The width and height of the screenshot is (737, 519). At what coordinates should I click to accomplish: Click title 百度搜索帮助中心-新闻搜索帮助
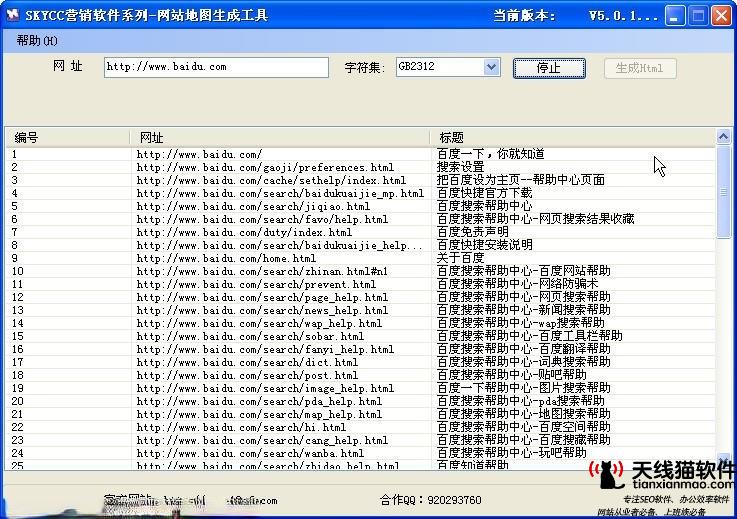point(523,310)
